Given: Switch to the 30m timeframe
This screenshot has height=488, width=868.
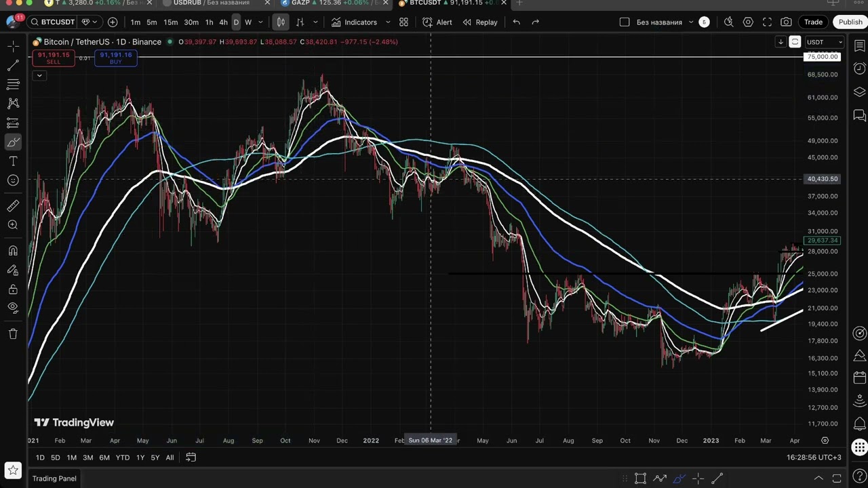Looking at the screenshot, I should coord(191,22).
